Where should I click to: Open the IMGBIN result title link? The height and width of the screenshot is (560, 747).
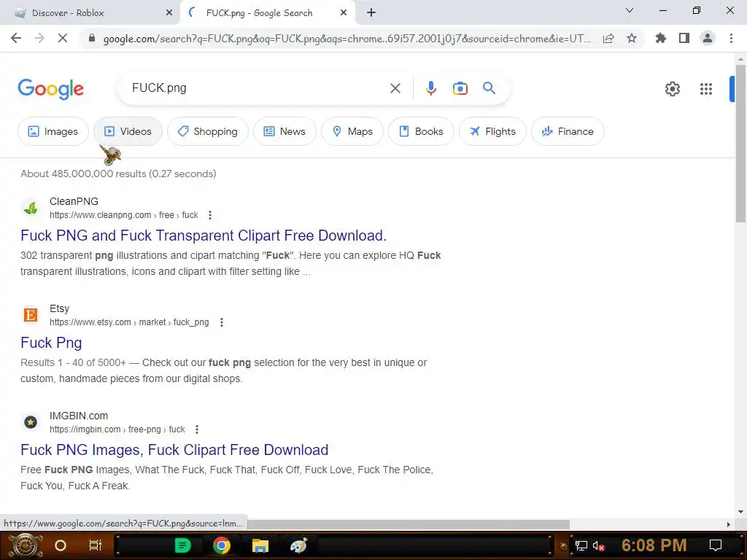(174, 450)
